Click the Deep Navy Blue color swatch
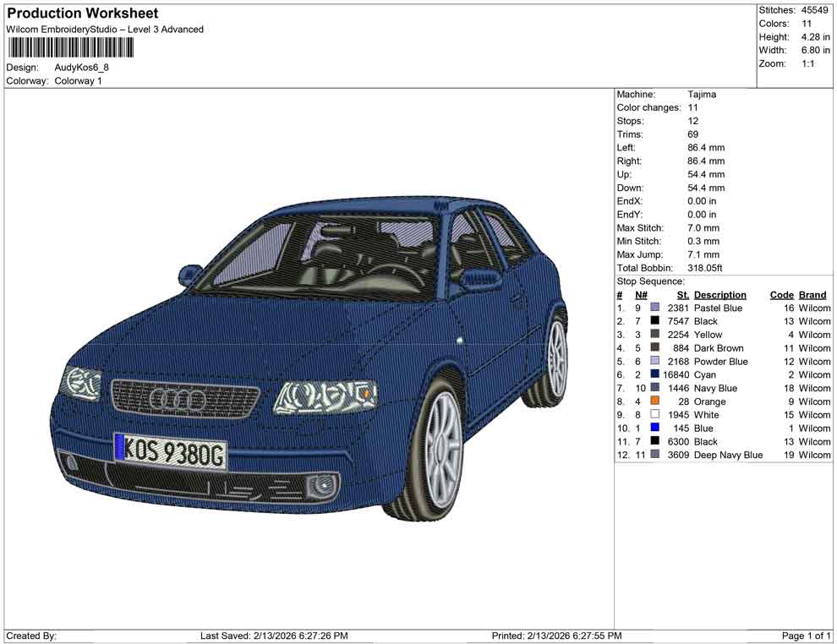Screen dimensions: 837x644 click(x=654, y=454)
